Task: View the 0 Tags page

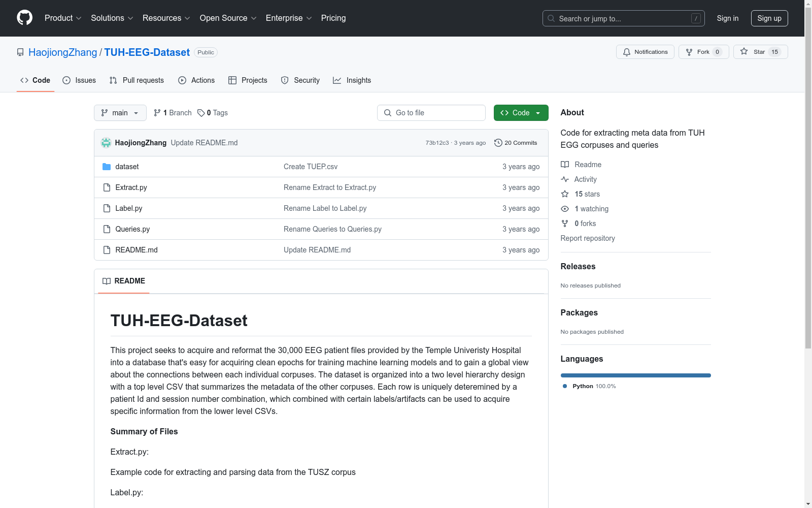Action: (213, 113)
